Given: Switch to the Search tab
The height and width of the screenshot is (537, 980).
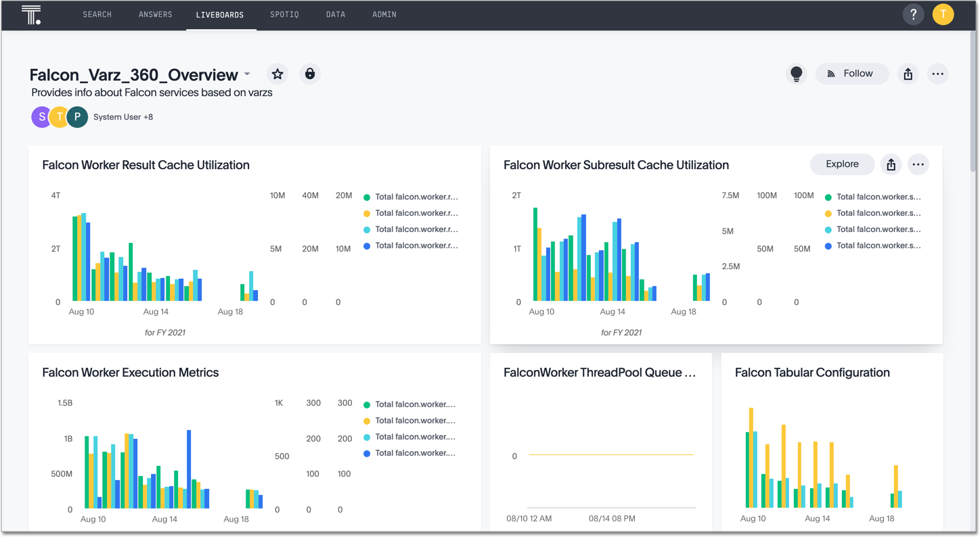Looking at the screenshot, I should point(97,14).
